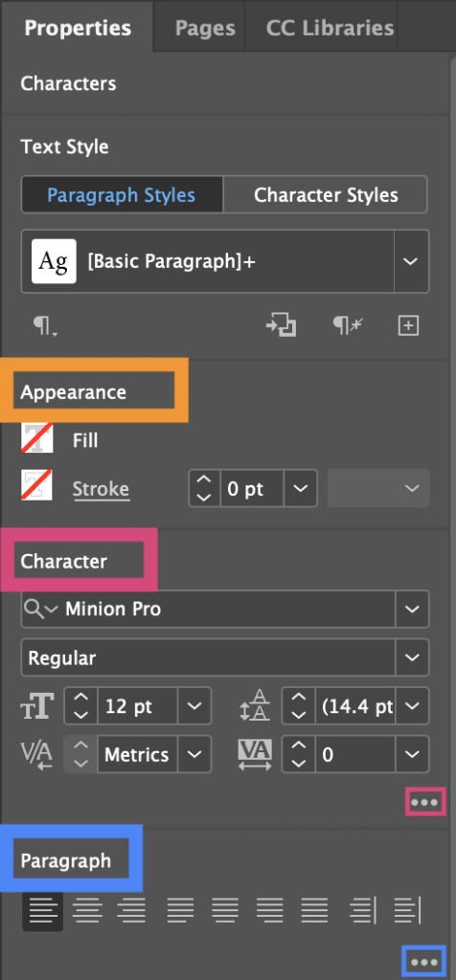Select the Character Styles button
This screenshot has height=980, width=456.
tap(326, 195)
